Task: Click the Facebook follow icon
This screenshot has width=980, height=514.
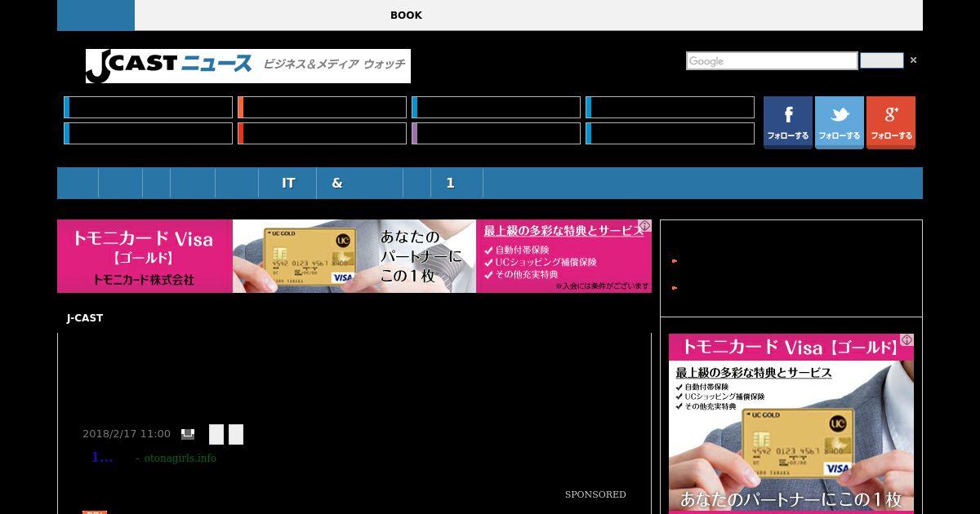Action: point(788,122)
